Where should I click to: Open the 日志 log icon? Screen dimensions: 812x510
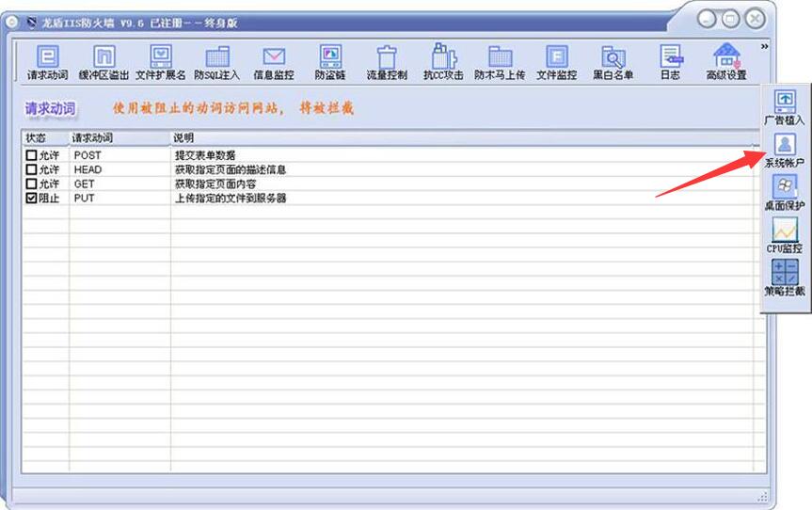tap(670, 63)
